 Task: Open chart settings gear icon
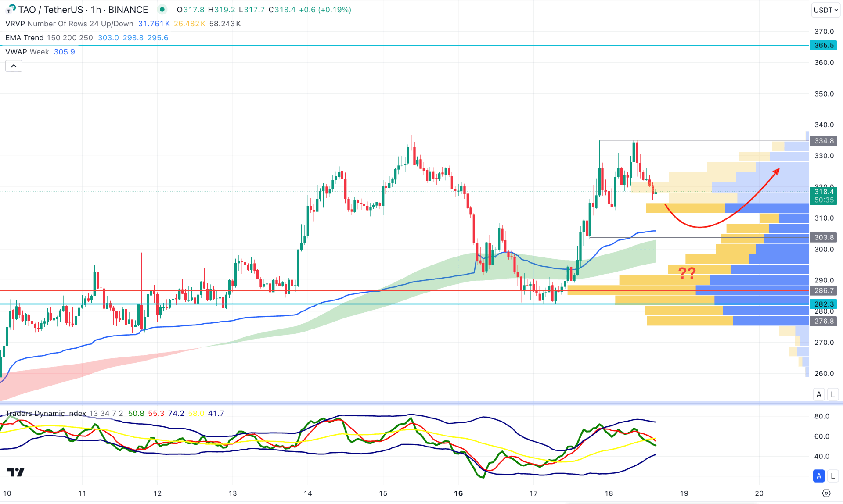826,493
